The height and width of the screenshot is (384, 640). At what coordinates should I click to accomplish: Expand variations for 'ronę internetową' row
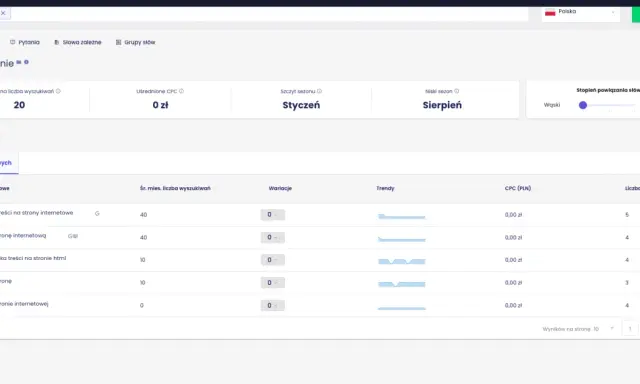[x=273, y=238]
